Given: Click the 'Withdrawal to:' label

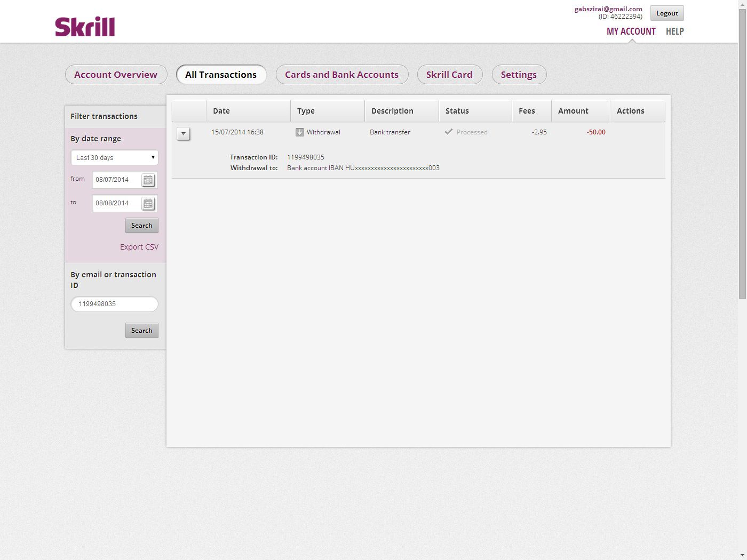Looking at the screenshot, I should point(254,168).
